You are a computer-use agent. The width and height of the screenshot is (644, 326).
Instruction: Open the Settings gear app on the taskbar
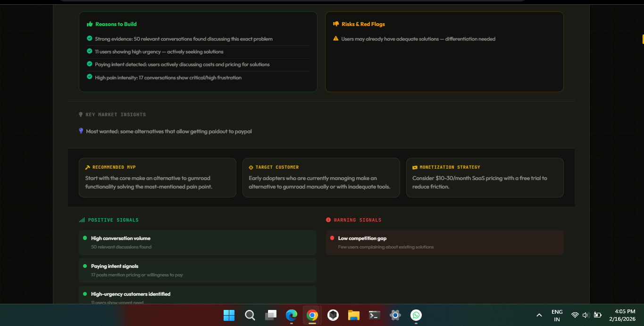tap(395, 315)
